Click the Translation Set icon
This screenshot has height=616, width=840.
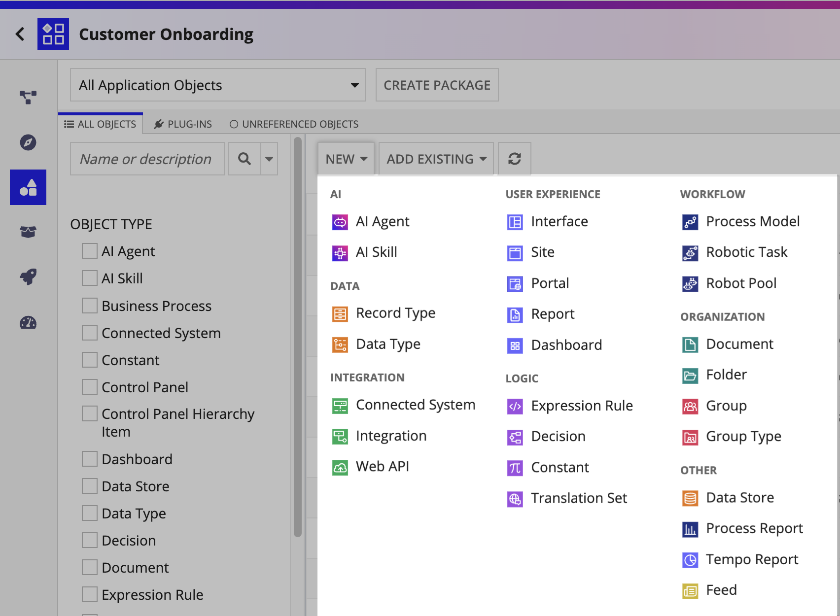pyautogui.click(x=515, y=499)
